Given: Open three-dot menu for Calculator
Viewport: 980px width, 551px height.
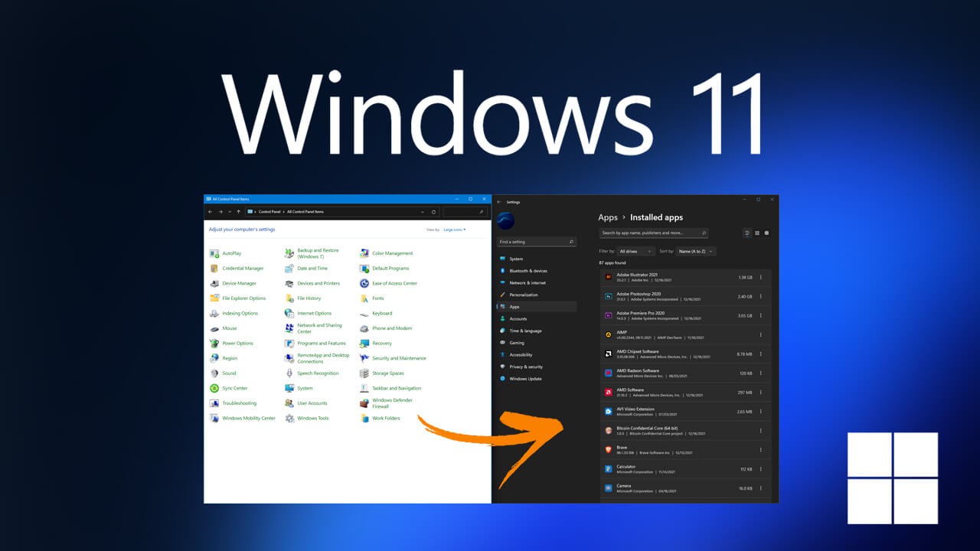Looking at the screenshot, I should (x=760, y=468).
